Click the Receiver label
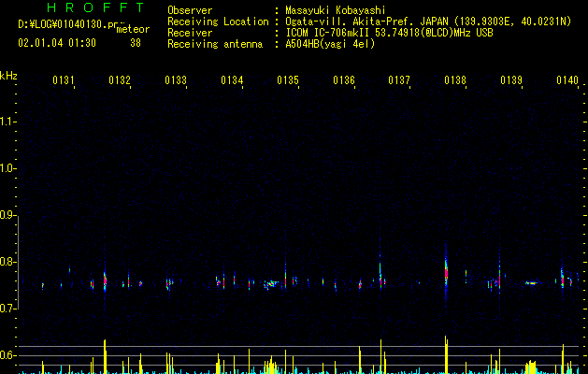588x374 pixels. point(190,33)
